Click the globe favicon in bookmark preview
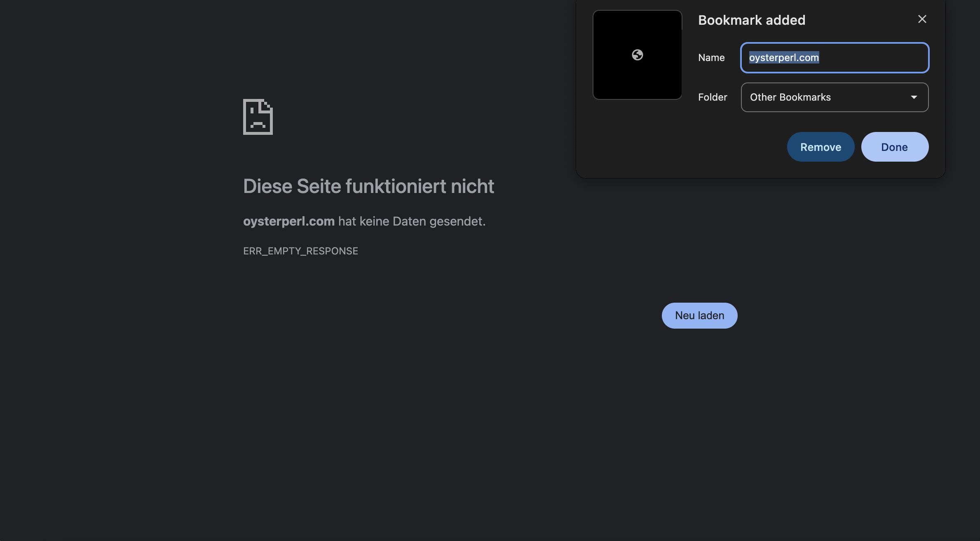Screen dimensions: 980x541 pyautogui.click(x=637, y=55)
